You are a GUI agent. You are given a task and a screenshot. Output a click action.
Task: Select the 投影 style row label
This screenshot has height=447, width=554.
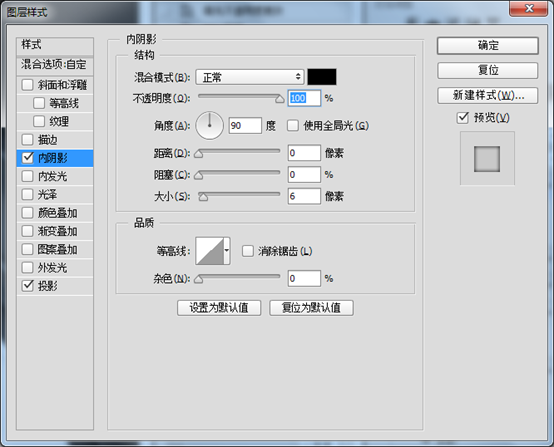point(47,286)
